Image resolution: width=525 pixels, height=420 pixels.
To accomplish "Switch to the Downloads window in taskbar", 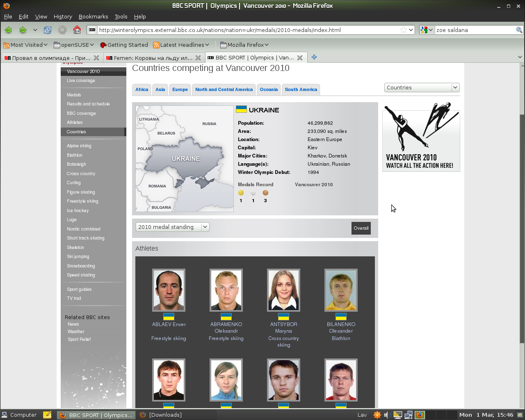I will (176, 415).
